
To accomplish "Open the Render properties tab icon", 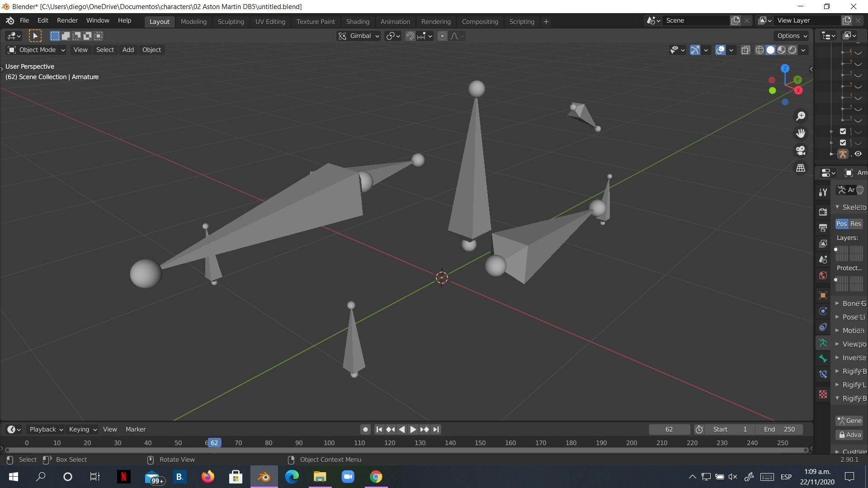I will 823,211.
